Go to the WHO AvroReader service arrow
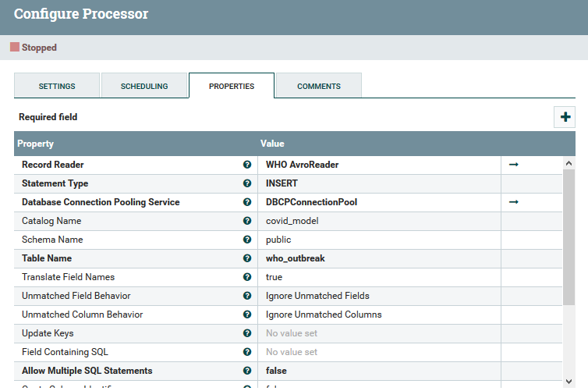 [x=514, y=165]
